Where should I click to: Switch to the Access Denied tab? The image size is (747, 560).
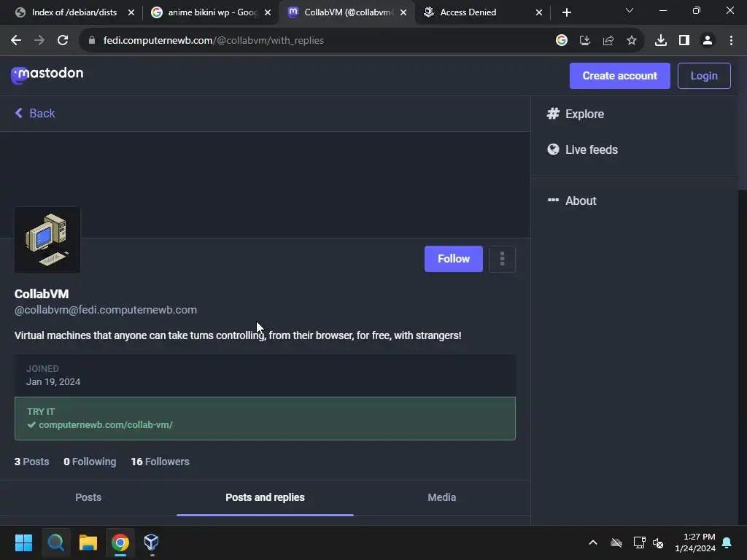click(x=482, y=12)
